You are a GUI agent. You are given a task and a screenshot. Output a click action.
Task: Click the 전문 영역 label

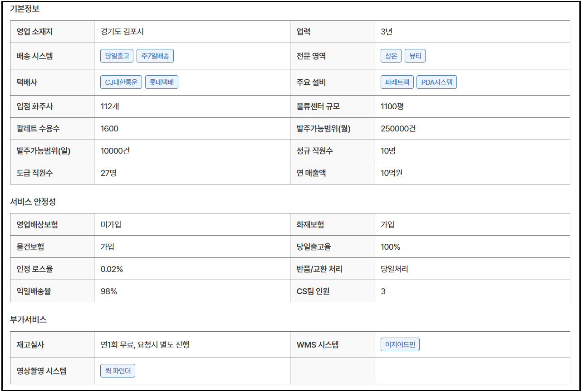click(311, 56)
